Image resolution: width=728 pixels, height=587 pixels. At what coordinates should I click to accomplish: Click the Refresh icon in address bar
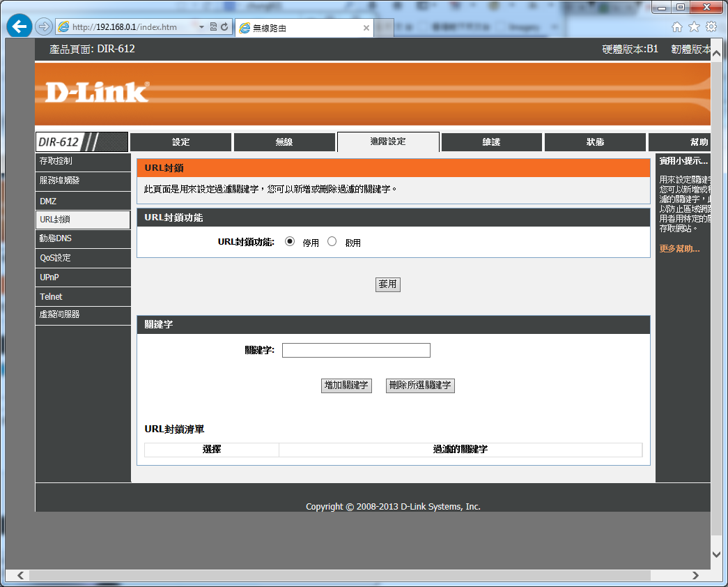click(x=224, y=27)
